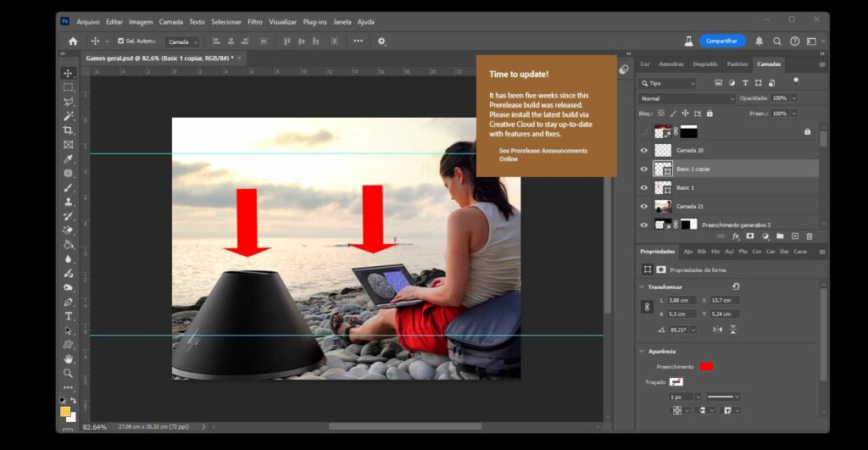Image resolution: width=868 pixels, height=450 pixels.
Task: Select the Horizontal Type tool
Action: click(68, 316)
